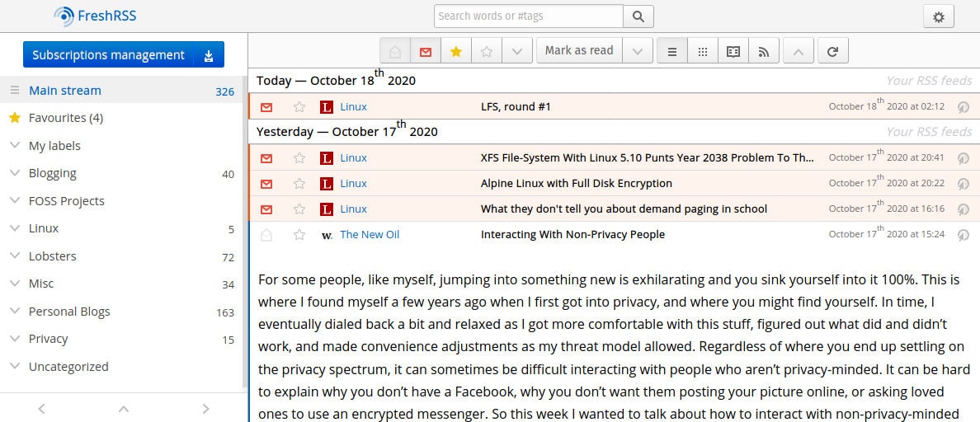980x422 pixels.
Task: Refresh feeds with the reload icon
Action: pos(832,51)
